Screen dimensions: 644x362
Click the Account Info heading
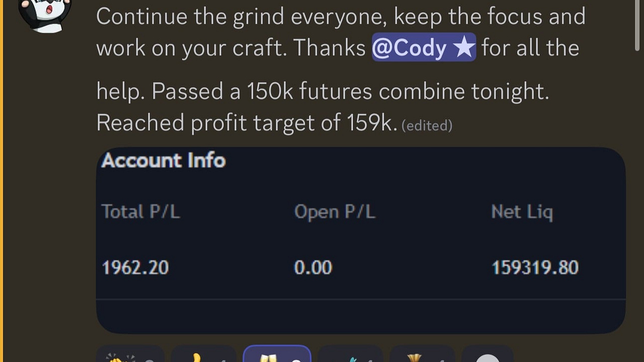point(164,160)
